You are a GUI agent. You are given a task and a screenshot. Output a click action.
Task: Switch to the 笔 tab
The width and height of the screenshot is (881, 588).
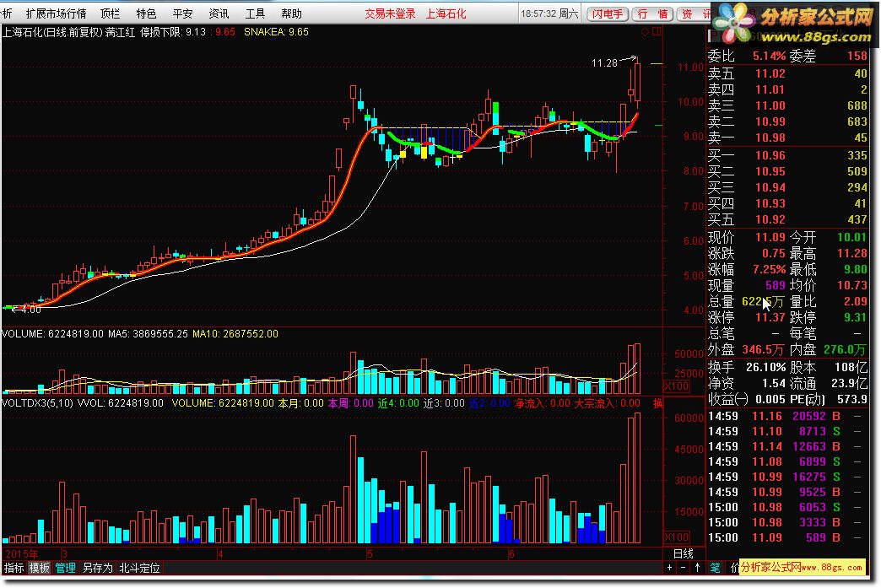click(x=715, y=568)
